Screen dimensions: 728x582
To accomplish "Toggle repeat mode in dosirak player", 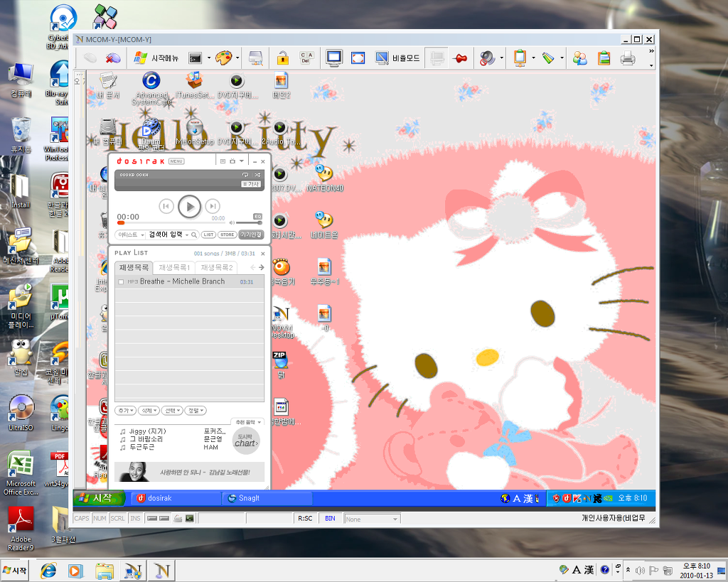I will point(245,175).
